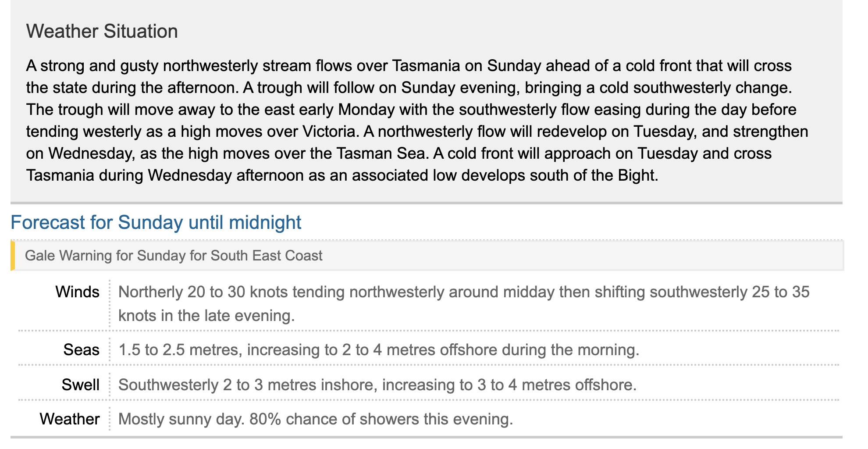Click the Weather Situation heading
This screenshot has height=449, width=868.
(102, 32)
